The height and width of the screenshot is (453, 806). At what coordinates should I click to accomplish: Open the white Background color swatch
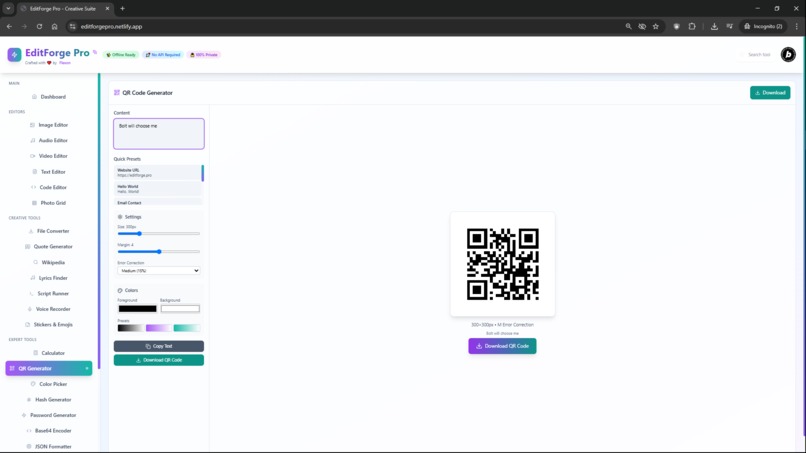(x=180, y=309)
